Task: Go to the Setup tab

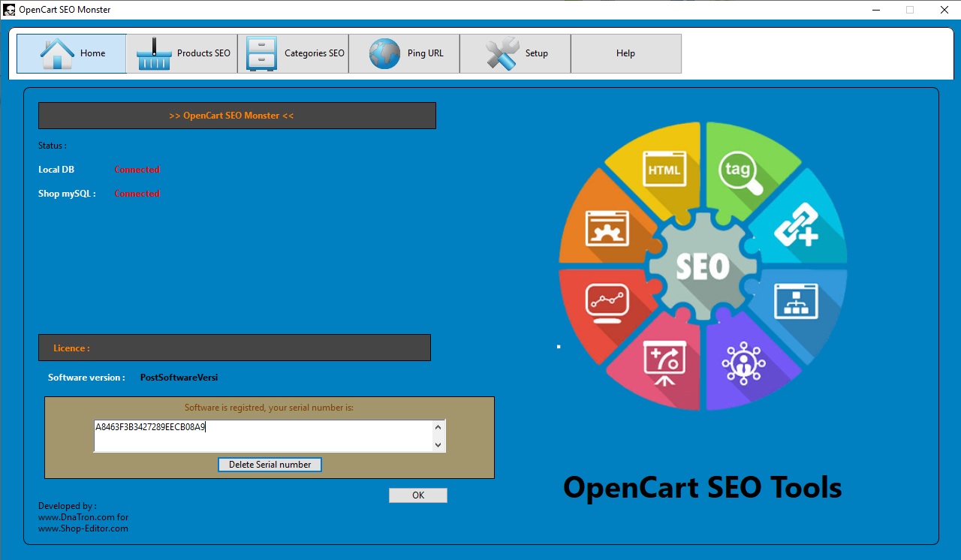Action: (x=515, y=53)
